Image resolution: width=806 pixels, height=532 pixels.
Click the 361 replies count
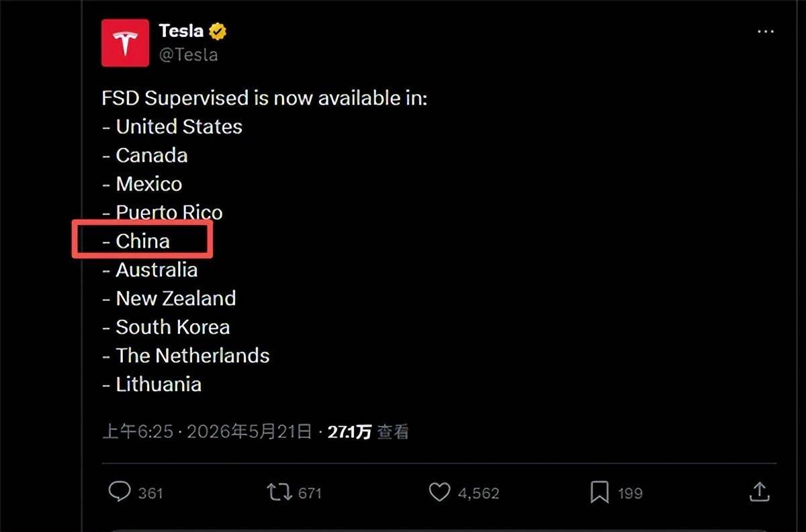pos(150,493)
